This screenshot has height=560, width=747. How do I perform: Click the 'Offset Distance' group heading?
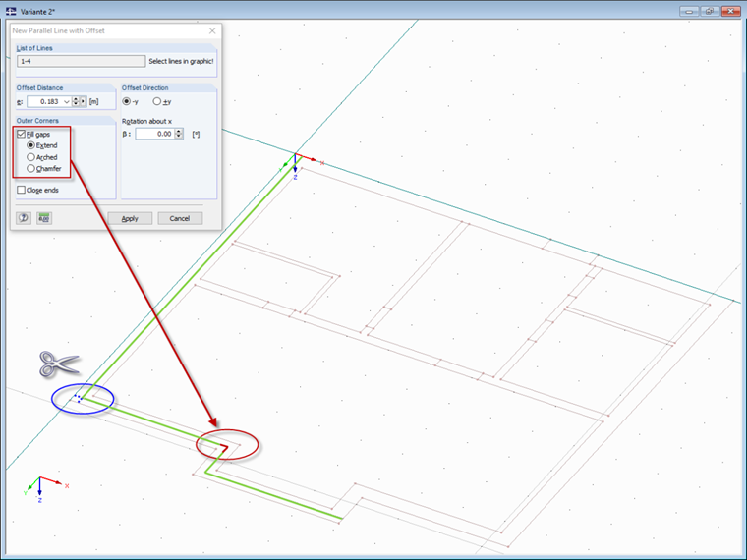pos(39,88)
